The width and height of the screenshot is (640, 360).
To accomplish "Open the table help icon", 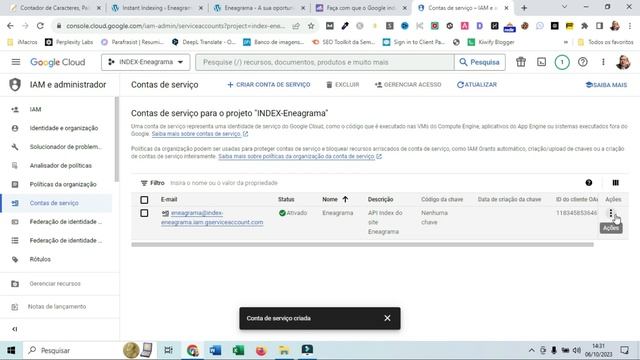I will [x=589, y=183].
